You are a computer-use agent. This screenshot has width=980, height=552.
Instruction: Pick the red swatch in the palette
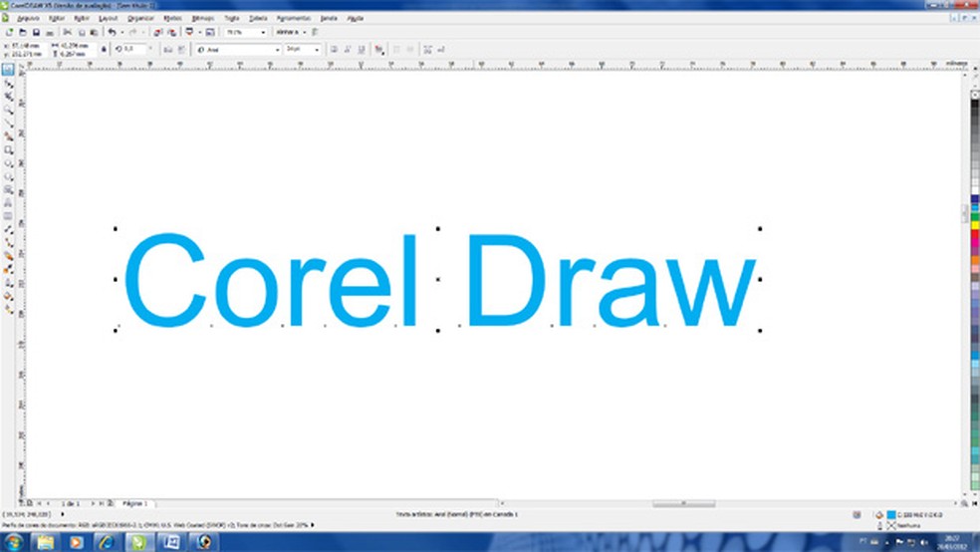975,234
